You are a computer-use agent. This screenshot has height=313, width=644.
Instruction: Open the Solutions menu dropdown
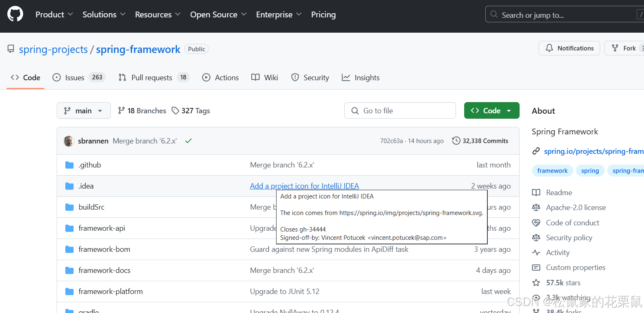click(x=104, y=14)
